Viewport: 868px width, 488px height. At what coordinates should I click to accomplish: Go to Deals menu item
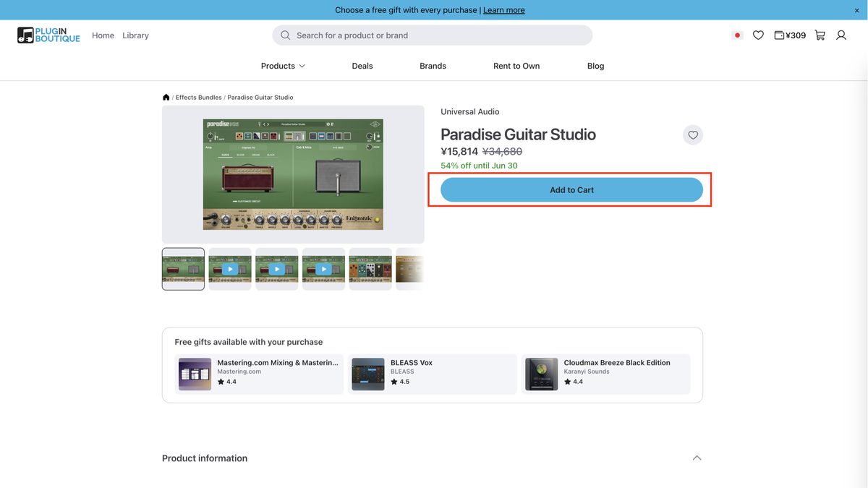point(362,66)
